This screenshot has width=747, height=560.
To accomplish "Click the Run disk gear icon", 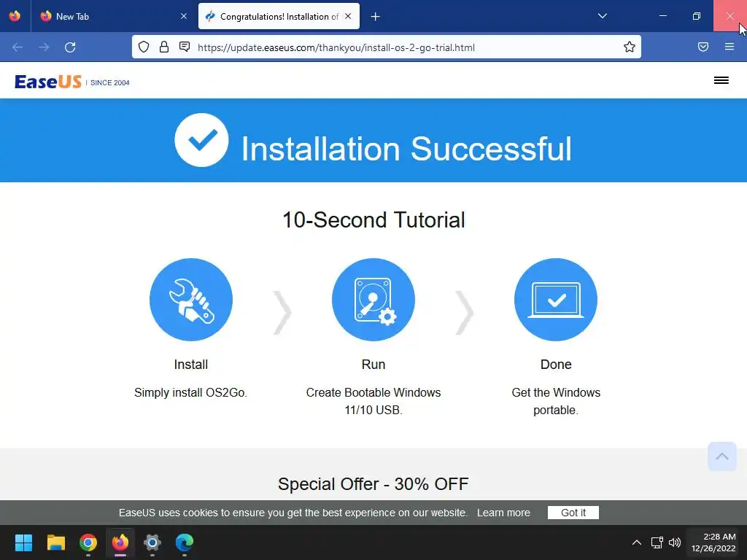I will (373, 300).
